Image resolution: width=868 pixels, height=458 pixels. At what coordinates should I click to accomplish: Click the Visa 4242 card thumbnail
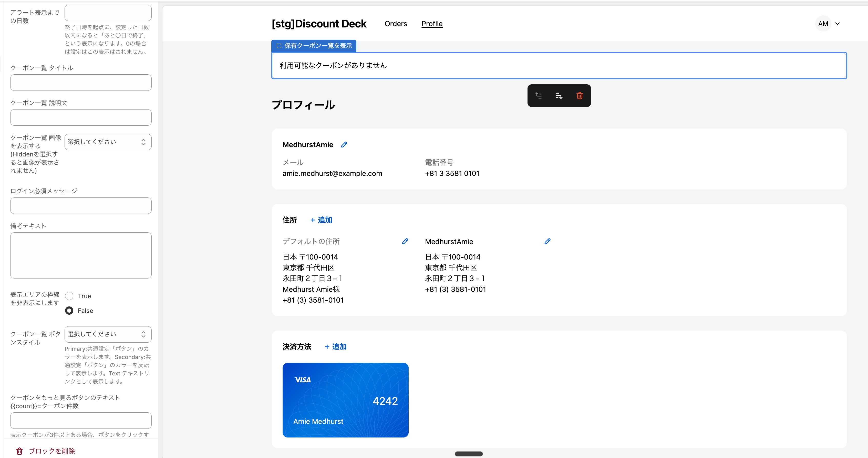tap(345, 400)
